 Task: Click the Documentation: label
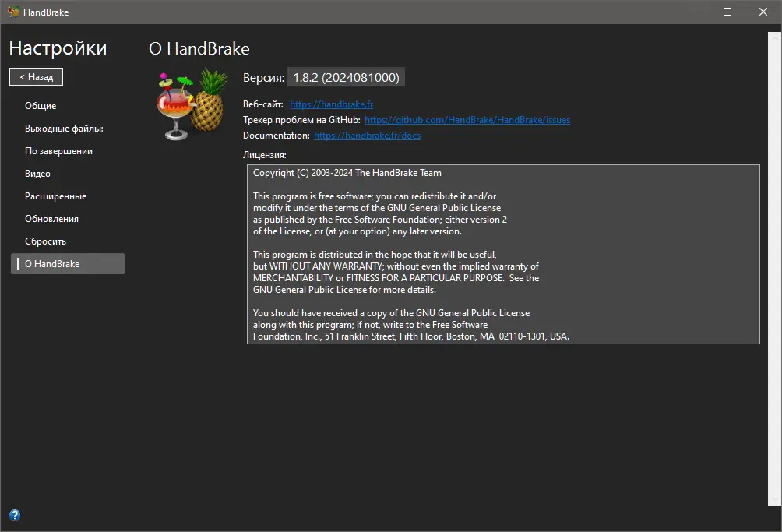277,135
